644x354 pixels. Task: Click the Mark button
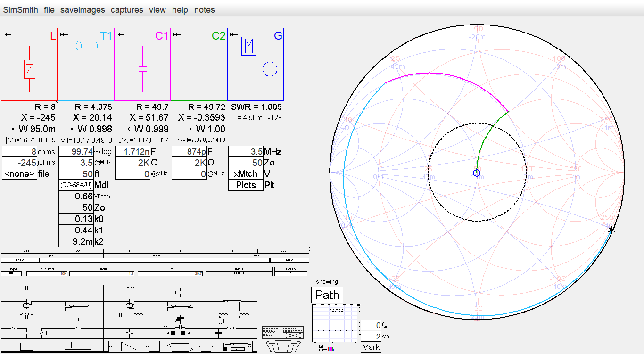click(x=371, y=347)
